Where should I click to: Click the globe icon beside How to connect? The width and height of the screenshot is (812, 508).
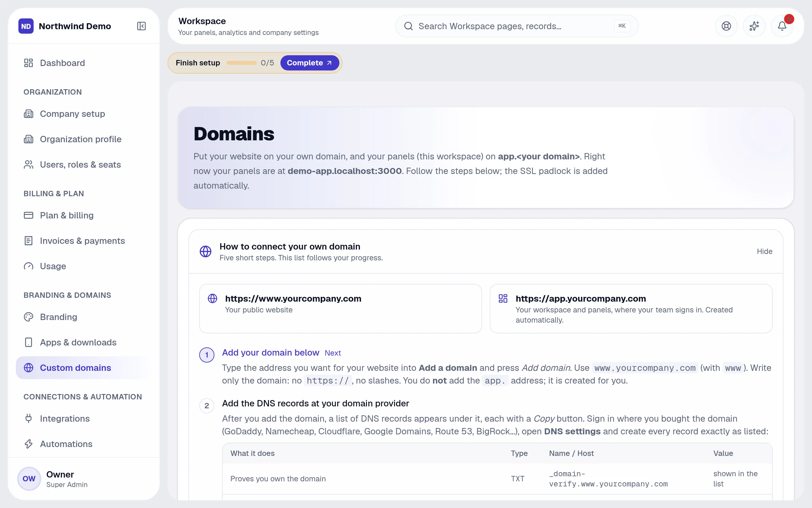click(x=205, y=251)
